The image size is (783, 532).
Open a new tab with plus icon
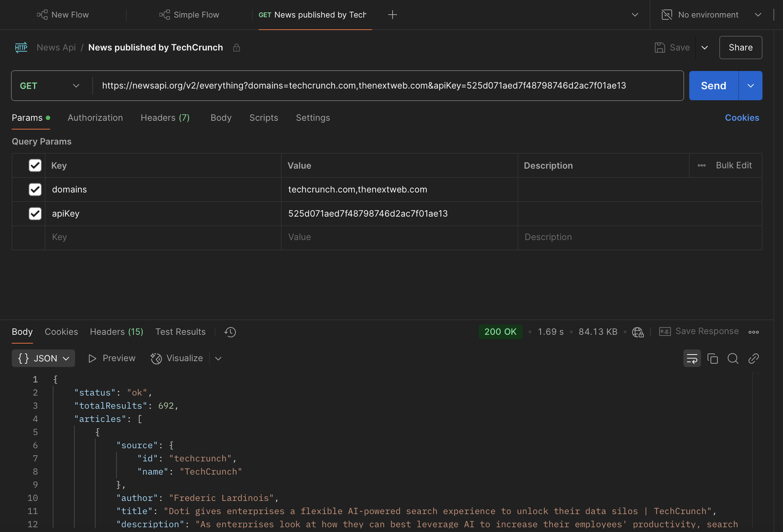pos(392,15)
